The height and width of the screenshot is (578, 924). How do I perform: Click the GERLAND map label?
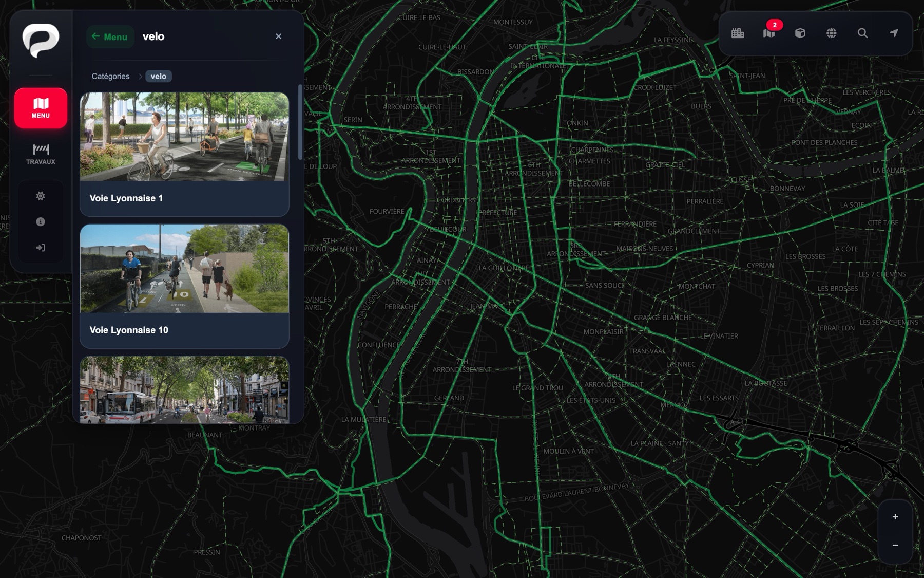click(x=449, y=398)
